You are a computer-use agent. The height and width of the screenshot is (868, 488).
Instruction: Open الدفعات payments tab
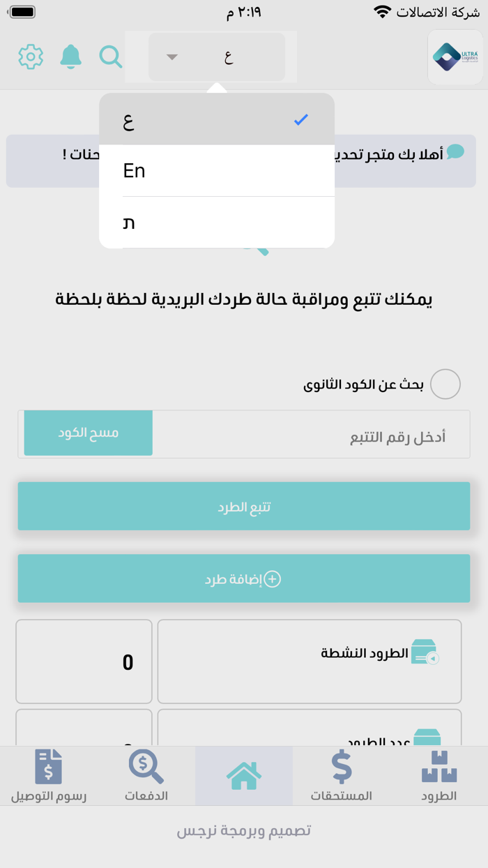point(146,776)
